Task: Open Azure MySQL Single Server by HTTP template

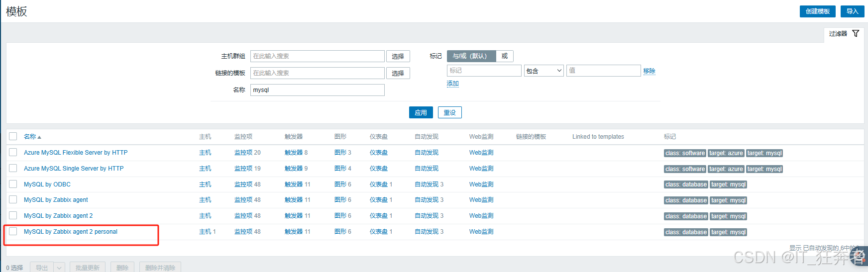Action: point(74,169)
